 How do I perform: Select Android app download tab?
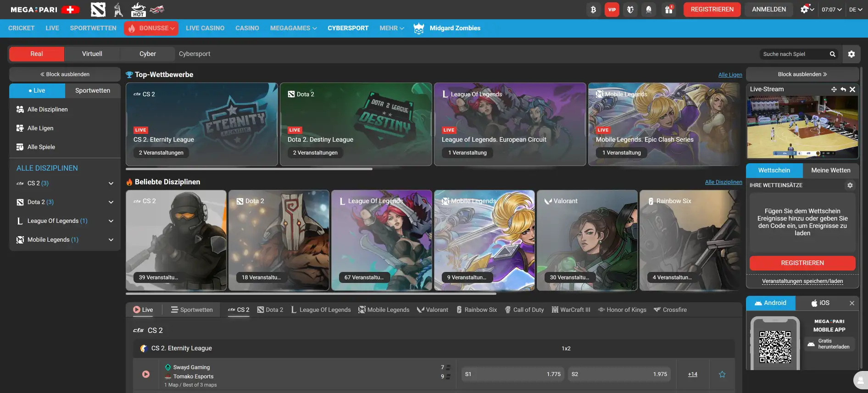tap(771, 303)
